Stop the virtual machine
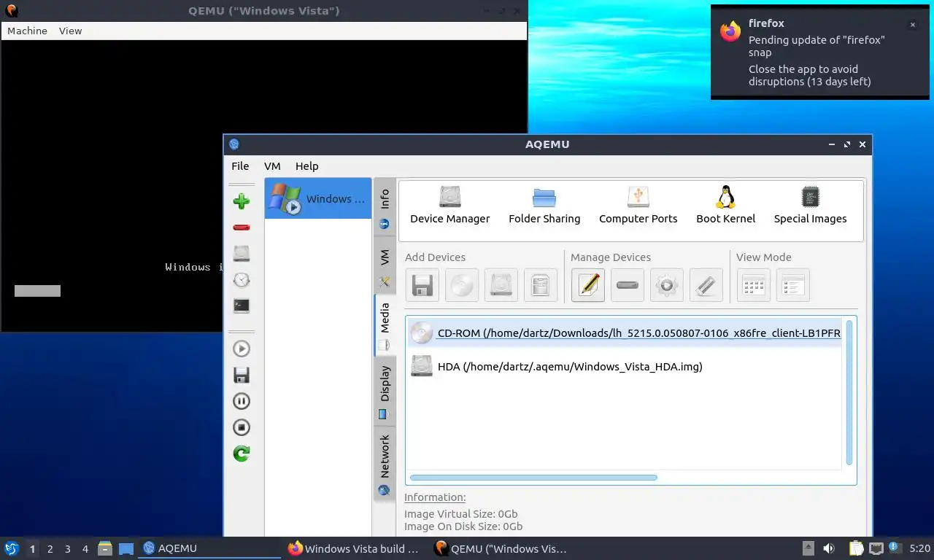The height and width of the screenshot is (560, 934). 242,428
